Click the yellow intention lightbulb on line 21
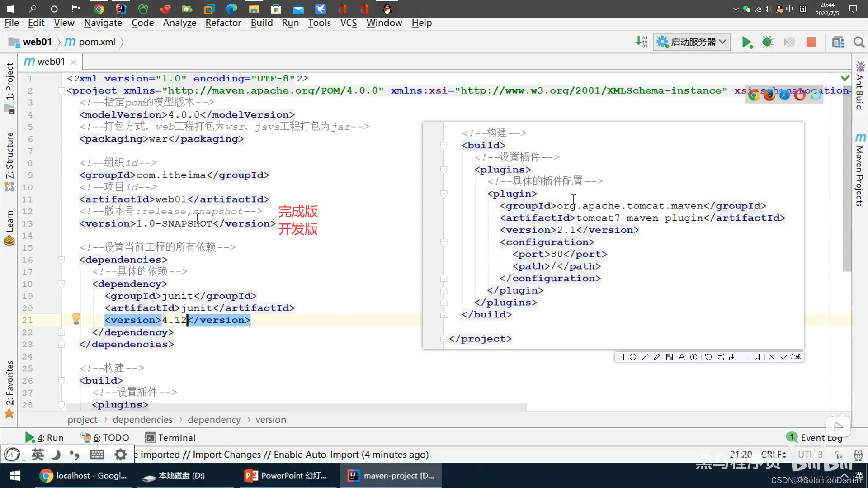Viewport: 868px width, 488px height. pos(76,318)
